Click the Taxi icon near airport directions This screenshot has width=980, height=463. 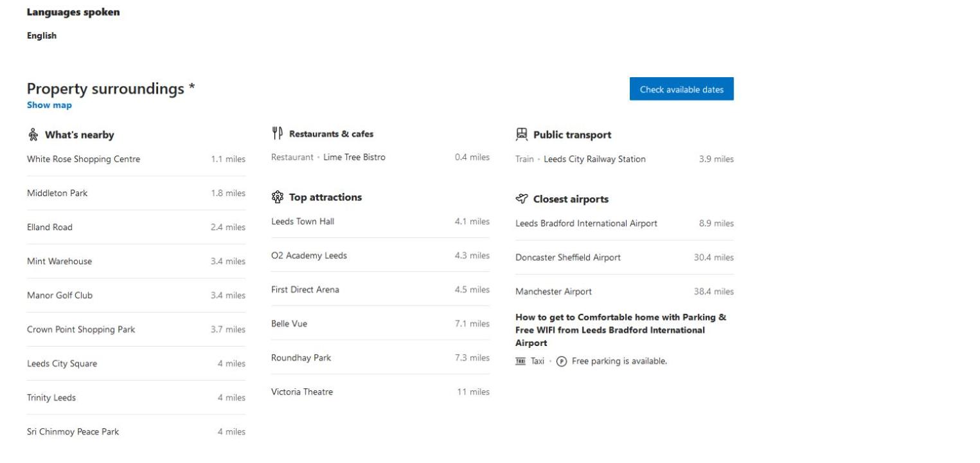point(521,361)
